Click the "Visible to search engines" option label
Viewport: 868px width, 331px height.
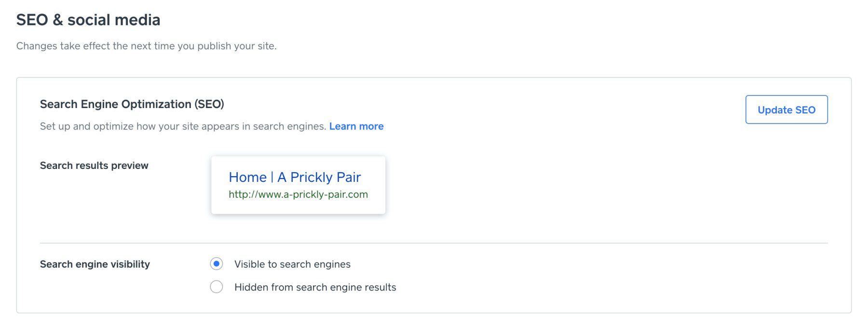[292, 264]
